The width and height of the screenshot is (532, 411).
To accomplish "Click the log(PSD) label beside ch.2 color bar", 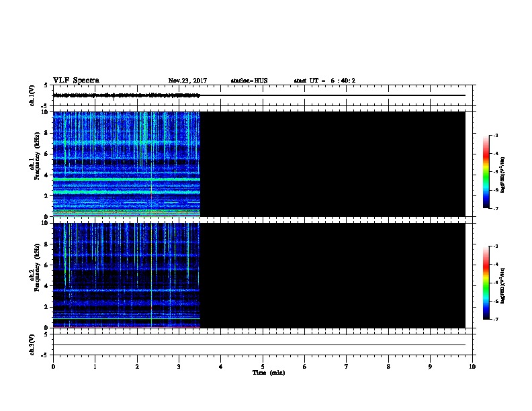I will click(503, 285).
